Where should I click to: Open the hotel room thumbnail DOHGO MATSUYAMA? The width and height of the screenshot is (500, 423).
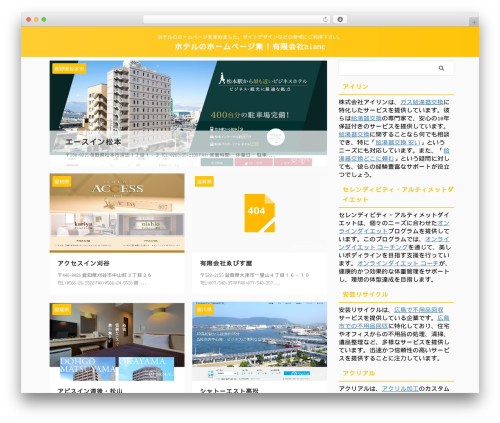pos(117,342)
